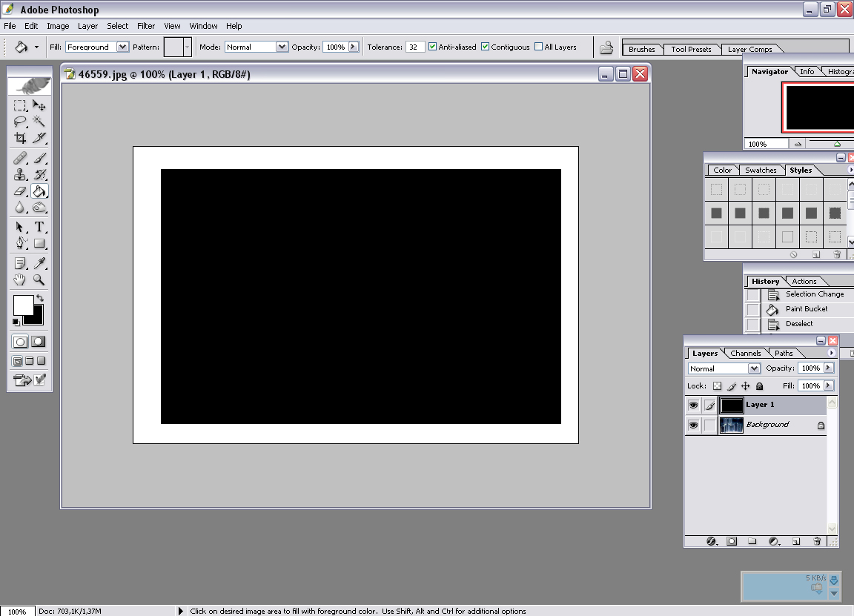The width and height of the screenshot is (854, 616).
Task: Select the Zoom magnifier tool
Action: (39, 280)
